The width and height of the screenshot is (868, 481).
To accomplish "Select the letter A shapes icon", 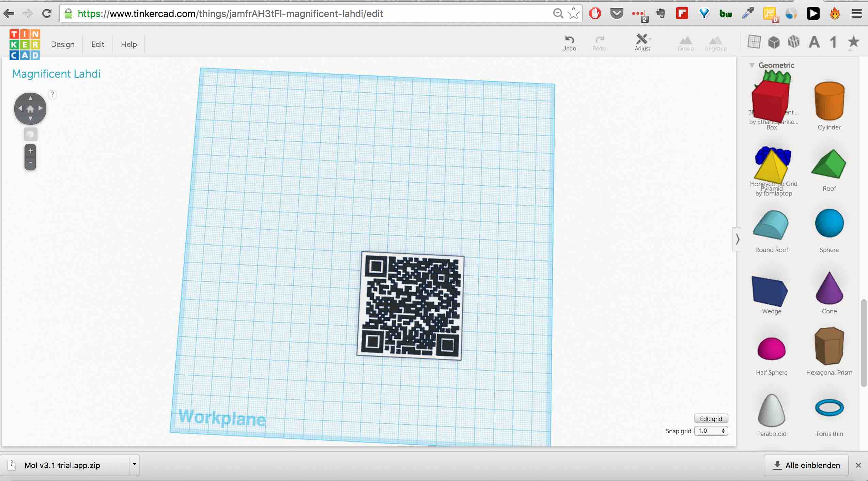I will (x=814, y=43).
